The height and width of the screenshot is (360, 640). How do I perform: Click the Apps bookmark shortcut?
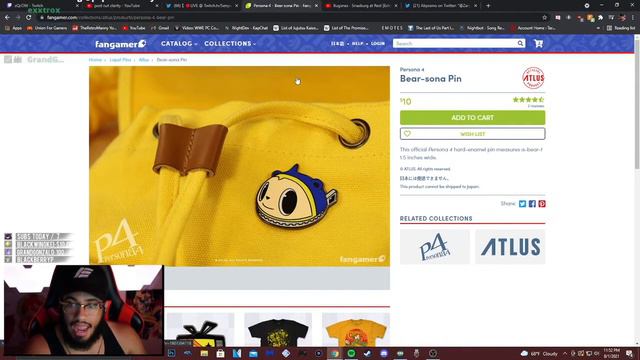[x=13, y=28]
